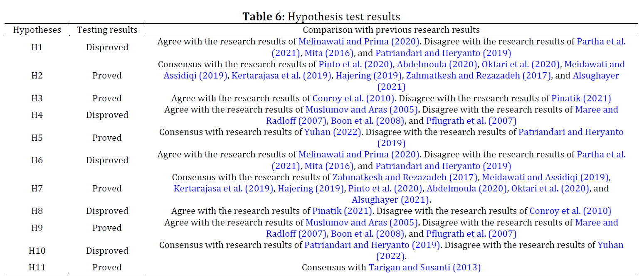
Task: Open Melinawati and Prima (2020) citation in H1 row
Action: (x=359, y=42)
